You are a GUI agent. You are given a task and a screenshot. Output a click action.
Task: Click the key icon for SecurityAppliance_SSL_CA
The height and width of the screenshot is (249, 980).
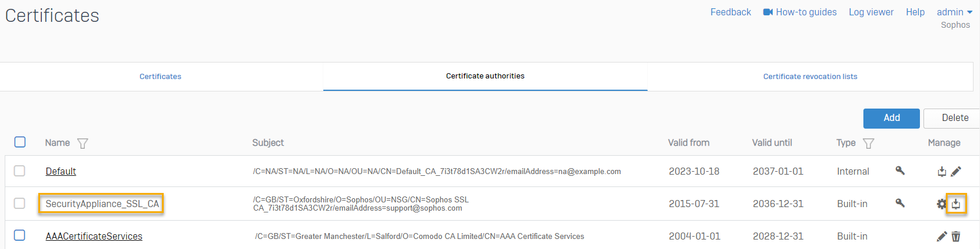(900, 203)
